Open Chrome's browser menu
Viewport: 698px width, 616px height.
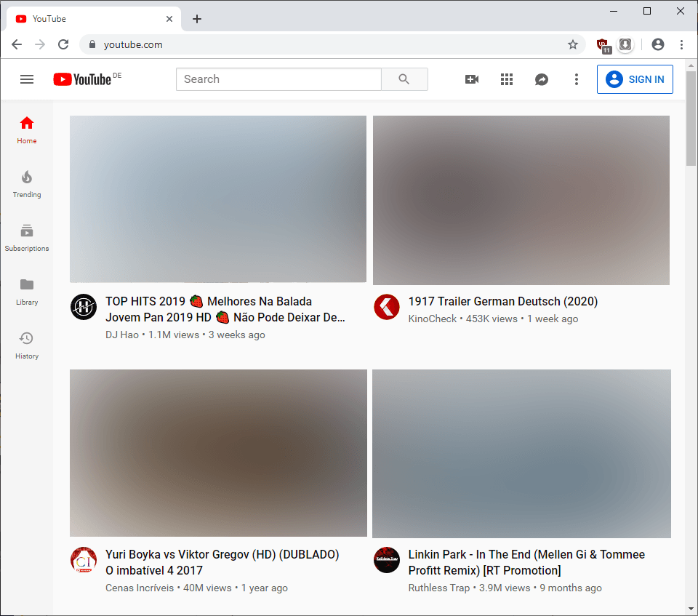tap(682, 44)
